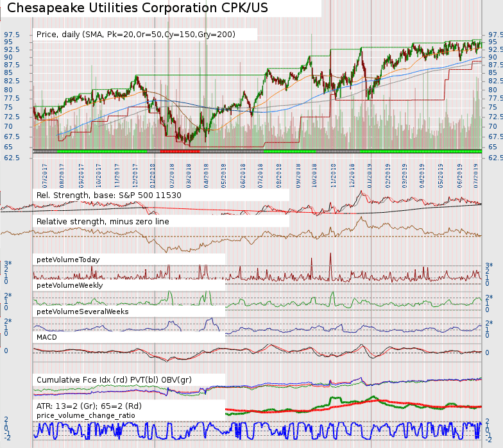Click the 'peteVolumeWeekly' panel label
The width and height of the screenshot is (503, 448).
coord(69,285)
